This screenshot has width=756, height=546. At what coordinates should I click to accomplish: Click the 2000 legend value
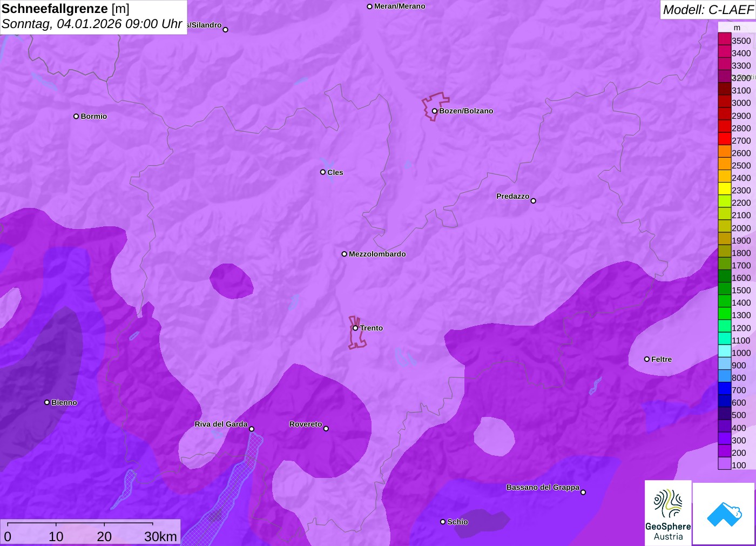click(x=741, y=228)
